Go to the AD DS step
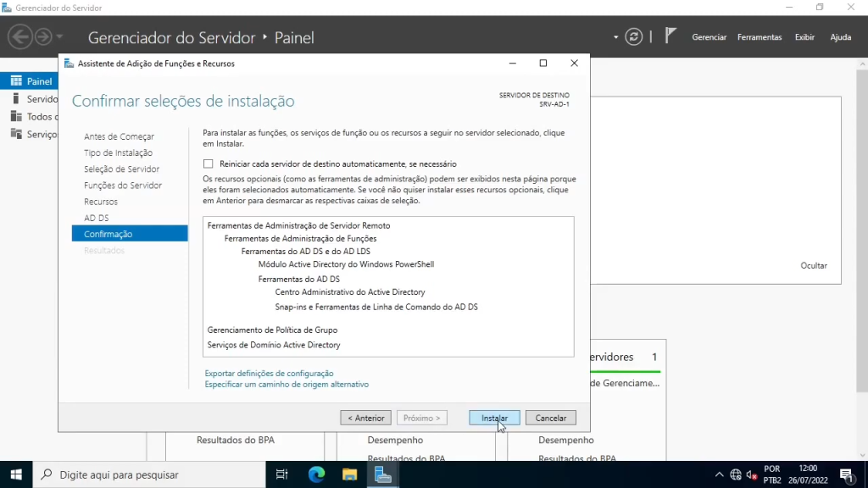The width and height of the screenshot is (868, 488). click(x=97, y=218)
